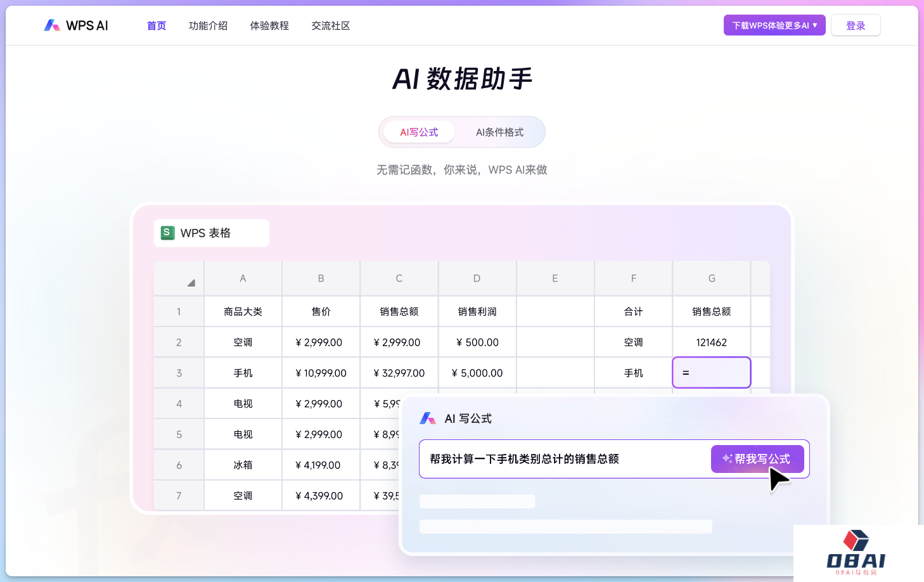The width and height of the screenshot is (924, 582).
Task: Click the formula prompt input field
Action: tap(564, 459)
